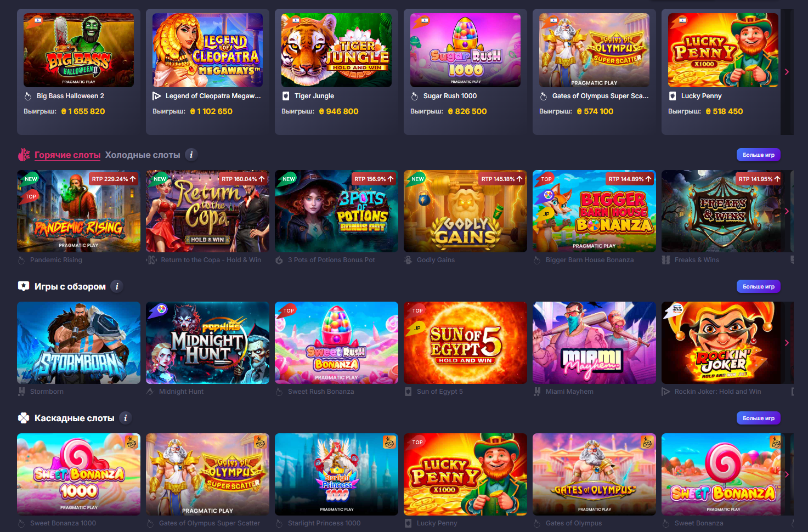This screenshot has height=532, width=808.
Task: Switch to the Горячие слоты tab
Action: (x=67, y=155)
